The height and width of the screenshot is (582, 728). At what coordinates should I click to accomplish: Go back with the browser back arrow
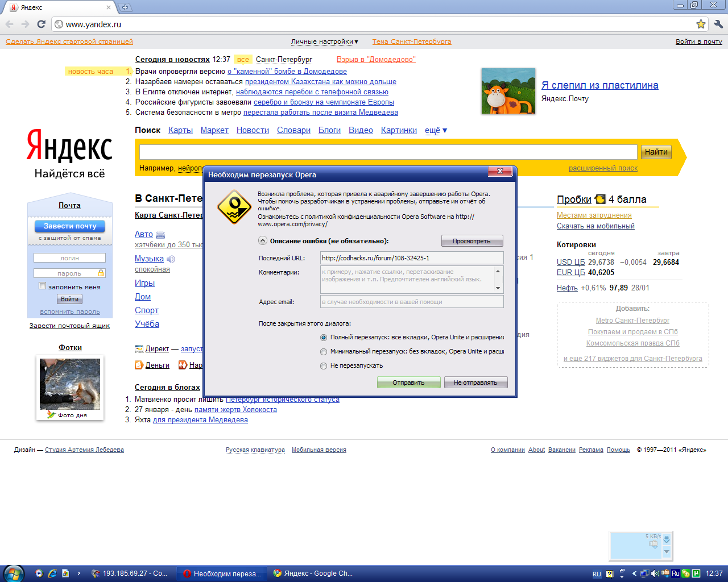(9, 24)
